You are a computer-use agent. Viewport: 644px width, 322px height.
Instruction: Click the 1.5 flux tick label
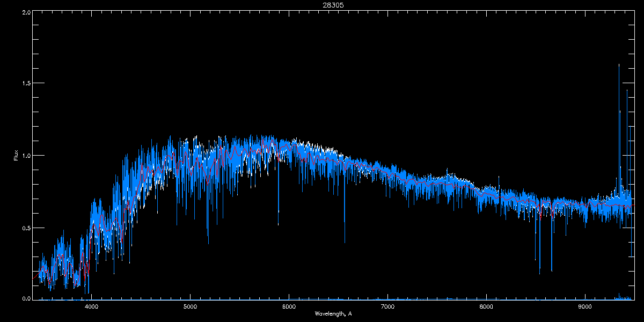[x=26, y=84]
